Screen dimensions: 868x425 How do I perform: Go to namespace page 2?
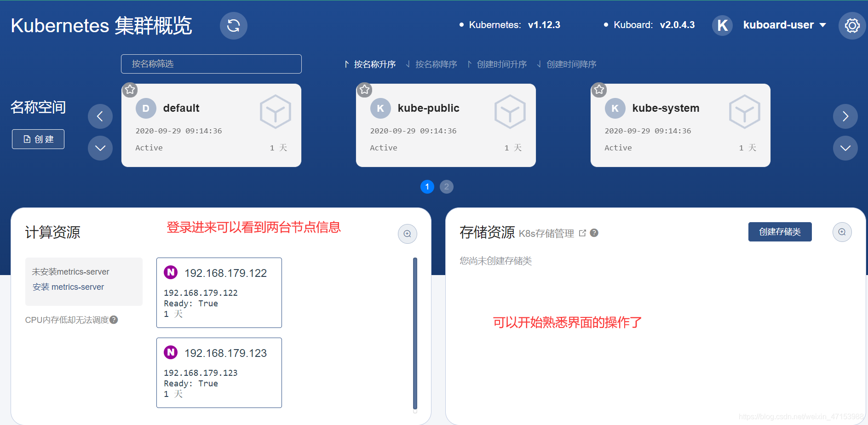click(x=447, y=187)
